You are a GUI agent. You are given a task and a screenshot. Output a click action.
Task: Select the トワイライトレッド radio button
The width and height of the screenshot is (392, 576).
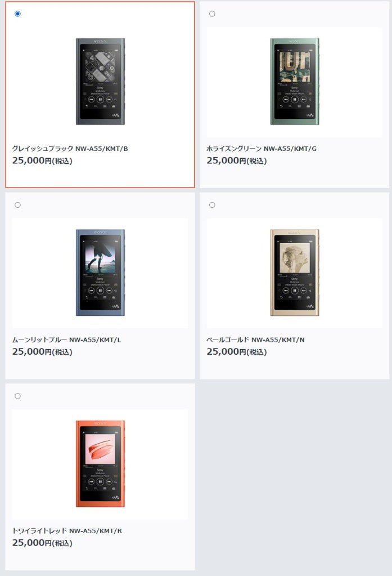pos(17,396)
